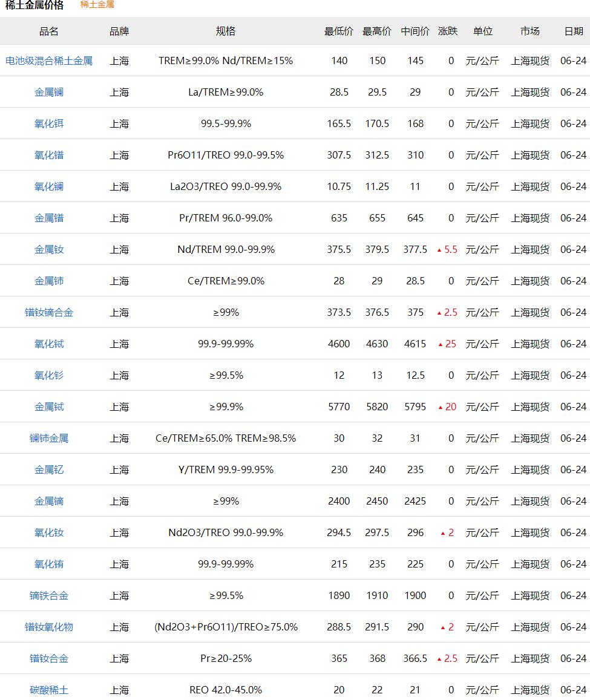
Task: Open the 氧化镨 price details link
Action: [x=49, y=155]
